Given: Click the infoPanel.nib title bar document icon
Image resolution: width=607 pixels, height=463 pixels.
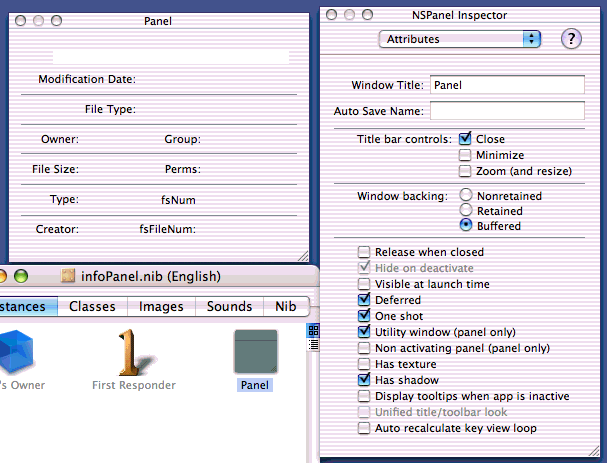Looking at the screenshot, I should 69,277.
